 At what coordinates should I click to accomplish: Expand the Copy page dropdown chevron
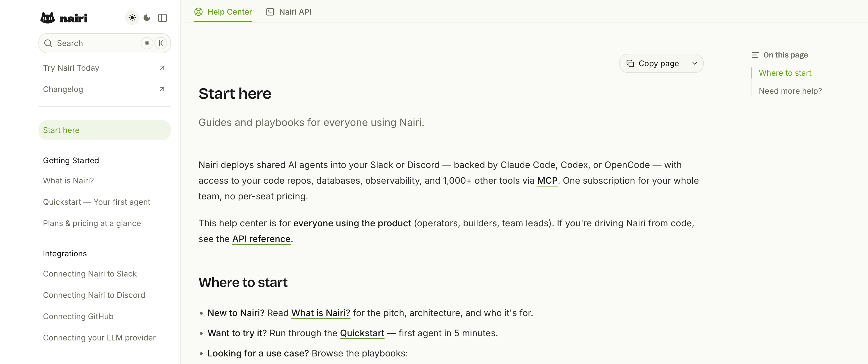pyautogui.click(x=695, y=63)
